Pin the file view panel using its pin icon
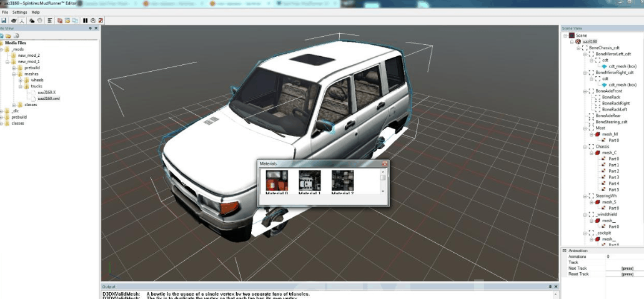Image resolution: width=644 pixels, height=299 pixels. click(90, 28)
